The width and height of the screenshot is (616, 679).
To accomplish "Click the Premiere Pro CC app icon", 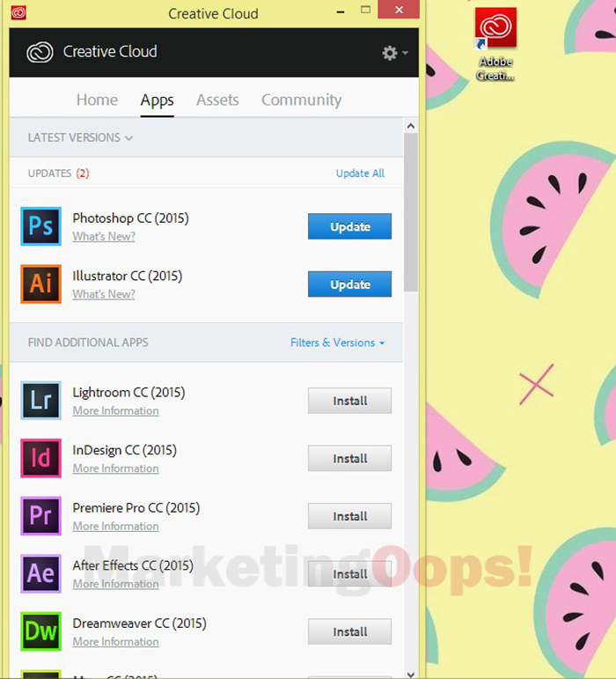I will click(x=40, y=516).
